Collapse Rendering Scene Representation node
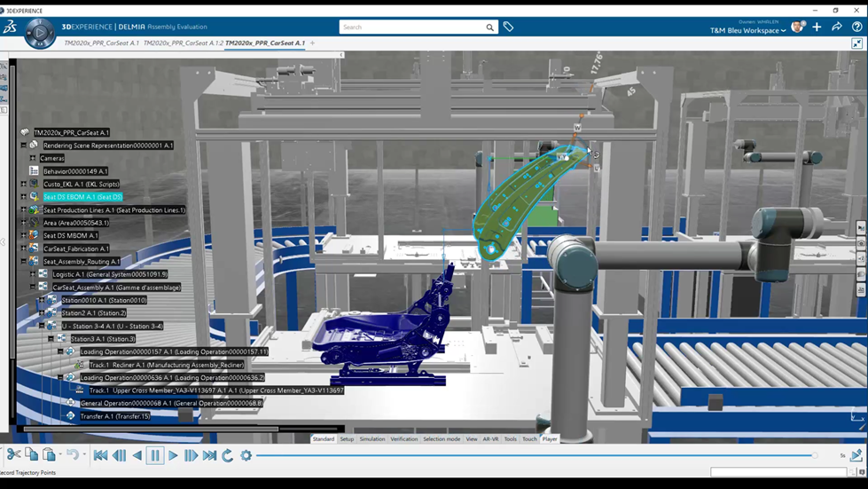This screenshot has height=489, width=868. coord(23,145)
